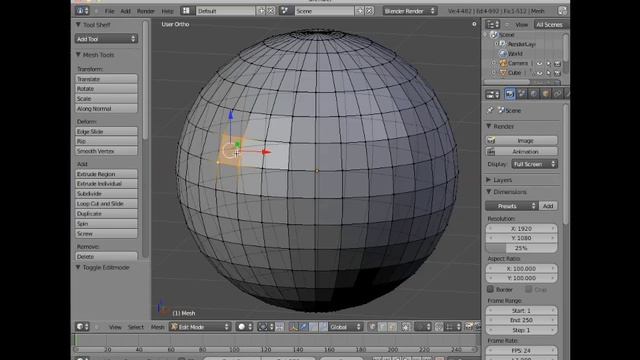
Task: Select the Render properties tab icon
Action: (510, 94)
